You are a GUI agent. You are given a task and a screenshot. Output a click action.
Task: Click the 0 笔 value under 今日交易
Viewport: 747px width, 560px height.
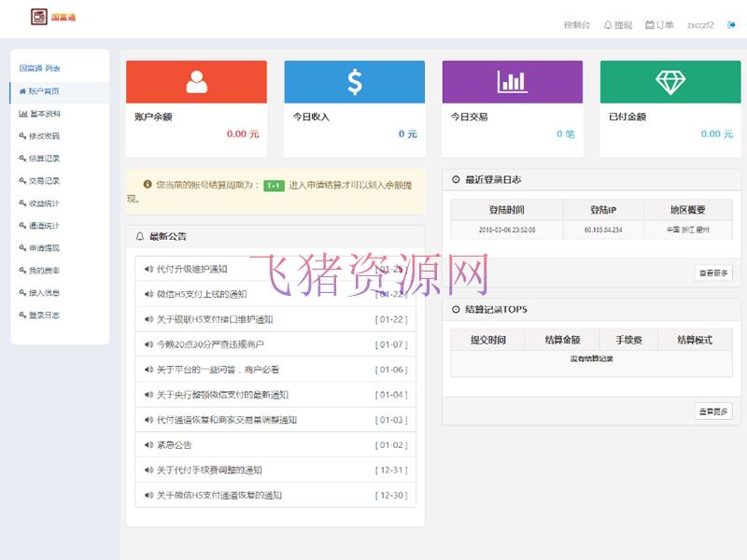click(566, 134)
